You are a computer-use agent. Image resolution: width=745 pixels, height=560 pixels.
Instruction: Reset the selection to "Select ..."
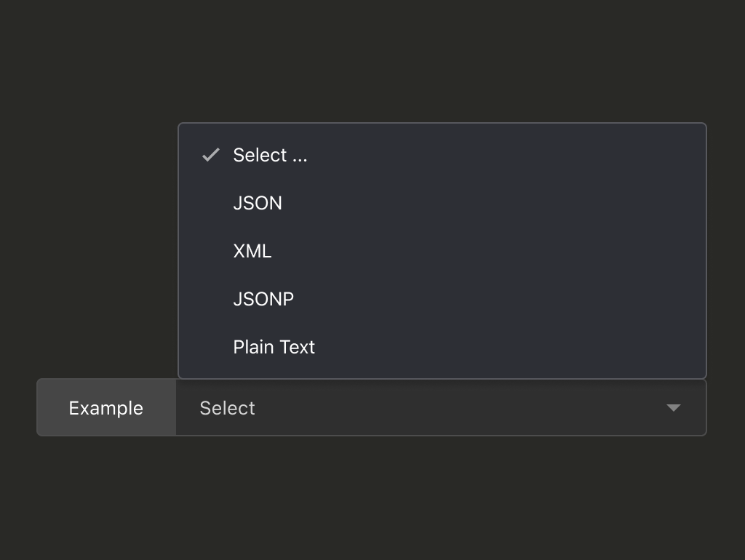(270, 155)
